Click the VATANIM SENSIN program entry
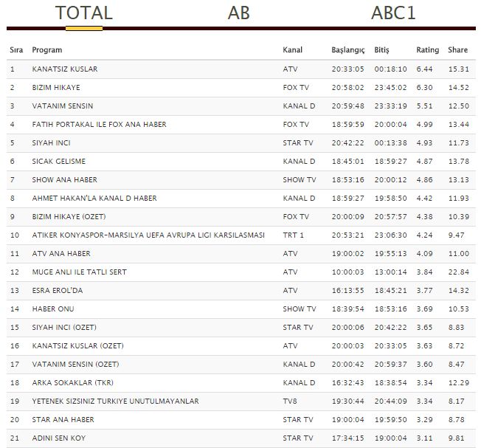The width and height of the screenshot is (481, 448). [x=63, y=106]
